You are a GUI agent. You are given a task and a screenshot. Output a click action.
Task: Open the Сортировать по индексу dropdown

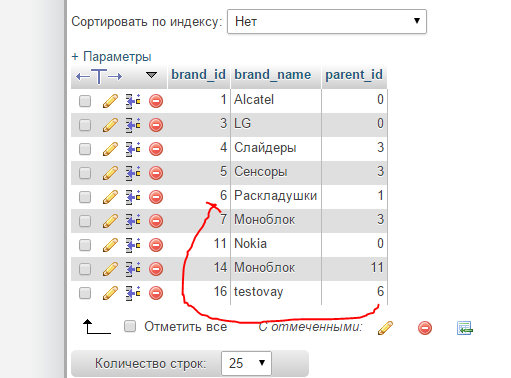pyautogui.click(x=327, y=22)
